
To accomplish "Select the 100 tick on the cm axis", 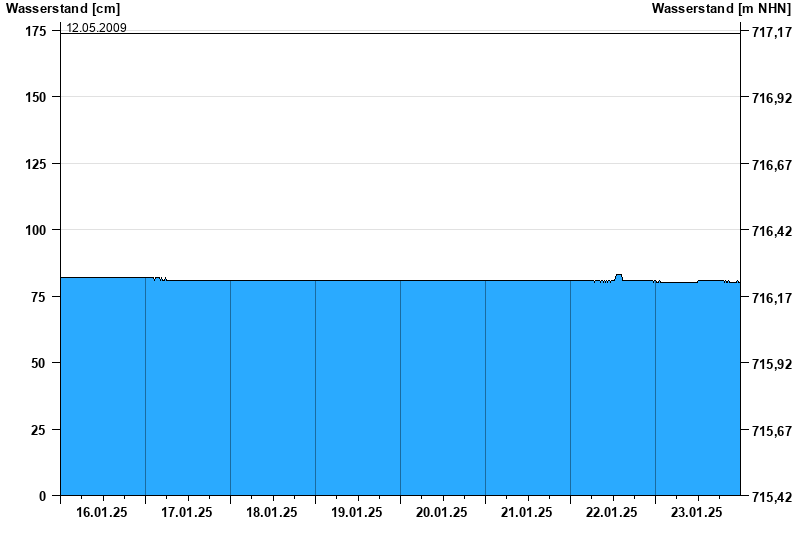I will [36, 230].
